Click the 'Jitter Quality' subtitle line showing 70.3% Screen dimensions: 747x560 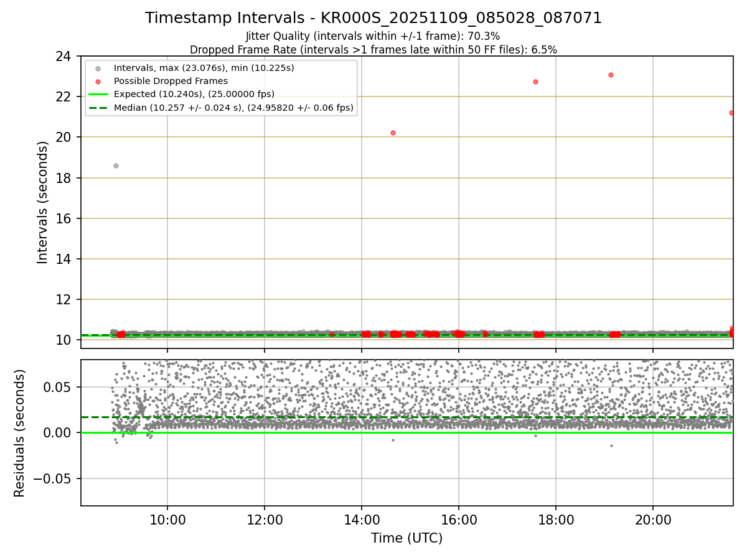[373, 36]
